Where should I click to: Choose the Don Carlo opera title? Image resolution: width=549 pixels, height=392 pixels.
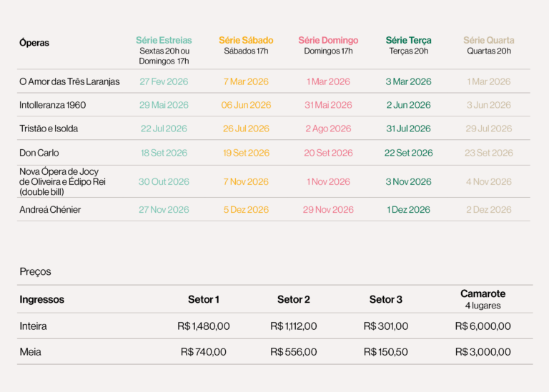(x=39, y=153)
